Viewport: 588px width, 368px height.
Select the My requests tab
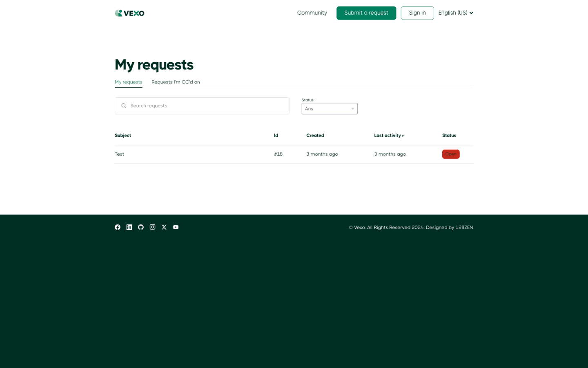128,82
